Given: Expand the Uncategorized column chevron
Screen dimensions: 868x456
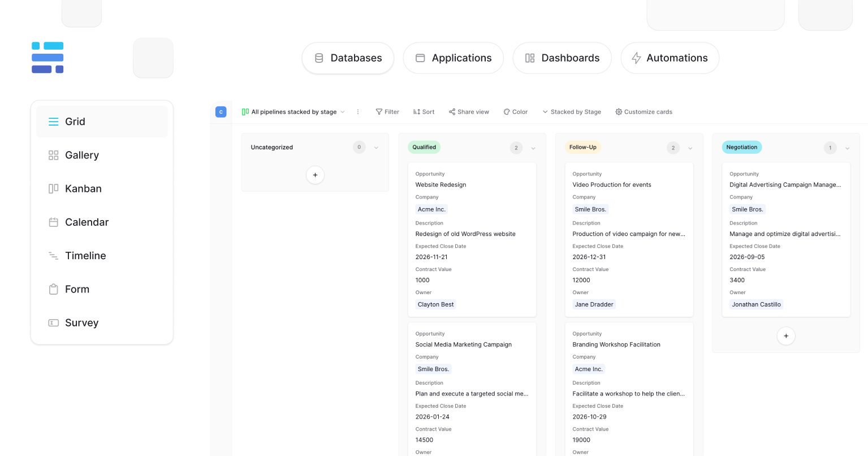Looking at the screenshot, I should [376, 148].
